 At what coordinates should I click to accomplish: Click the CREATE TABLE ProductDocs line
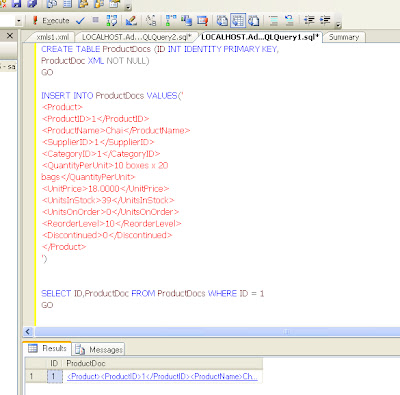(x=160, y=49)
